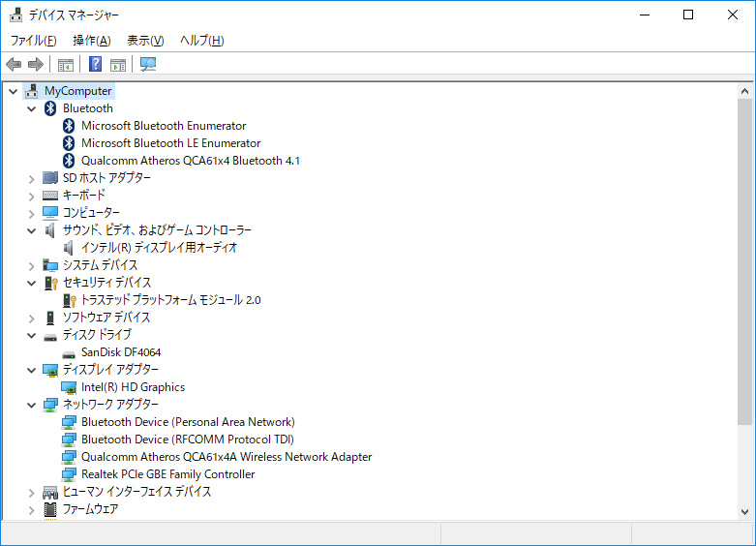Collapse the サウンド、ビデオ、およびゲーム コントローラー category

click(x=32, y=231)
